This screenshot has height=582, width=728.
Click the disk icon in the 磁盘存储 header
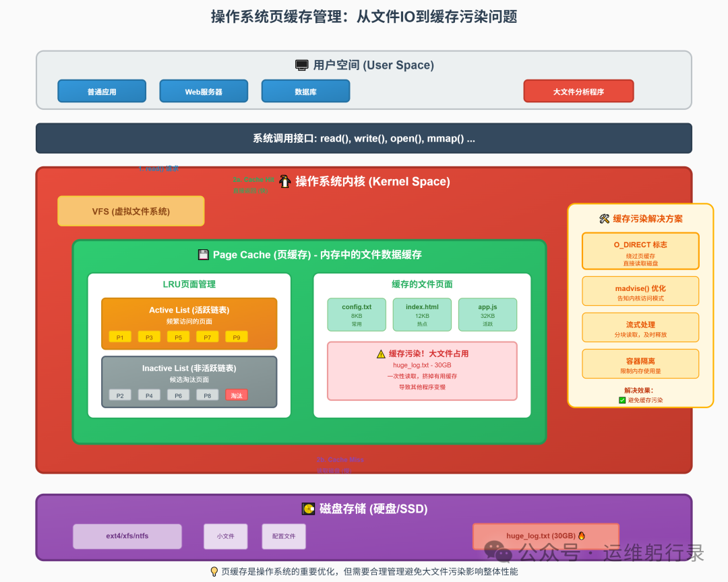[309, 509]
